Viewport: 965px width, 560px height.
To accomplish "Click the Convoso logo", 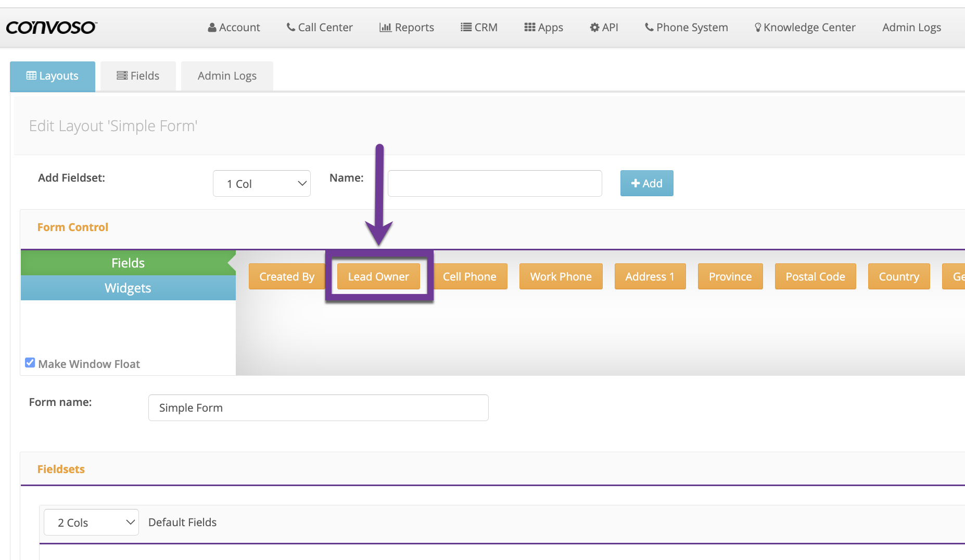I will tap(51, 27).
